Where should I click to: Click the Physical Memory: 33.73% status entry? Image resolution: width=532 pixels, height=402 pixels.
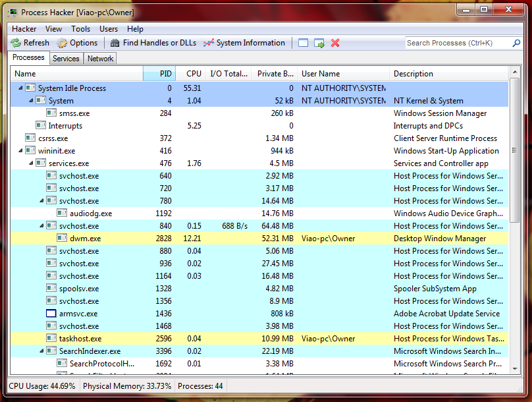point(127,386)
